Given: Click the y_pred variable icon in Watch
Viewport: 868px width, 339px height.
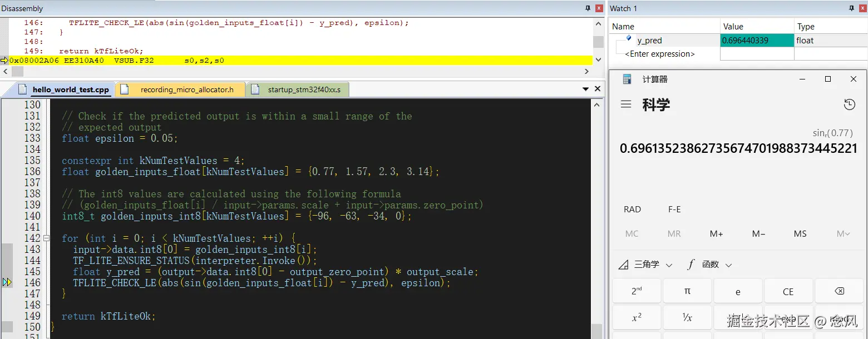Looking at the screenshot, I should (x=629, y=38).
